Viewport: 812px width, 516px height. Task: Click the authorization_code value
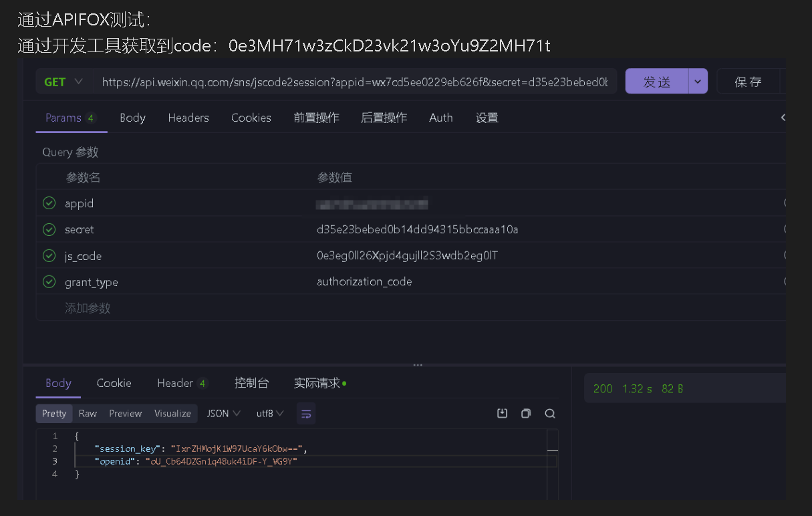tap(364, 281)
